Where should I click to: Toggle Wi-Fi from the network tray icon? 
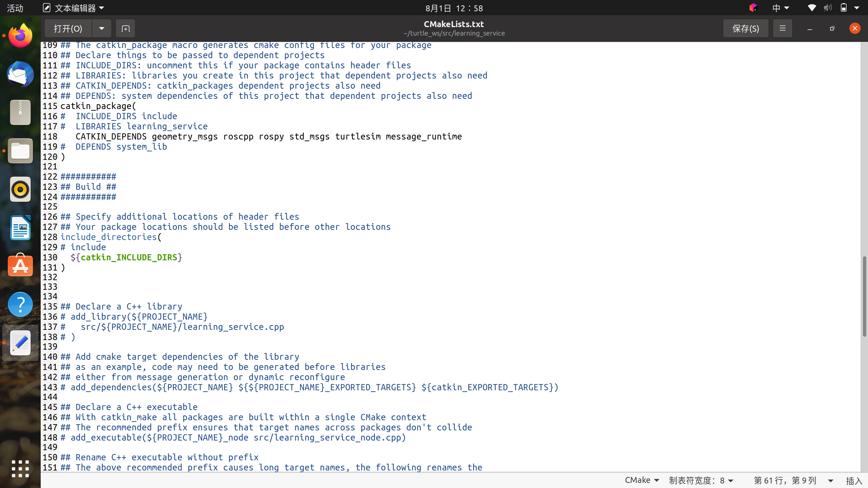(812, 8)
